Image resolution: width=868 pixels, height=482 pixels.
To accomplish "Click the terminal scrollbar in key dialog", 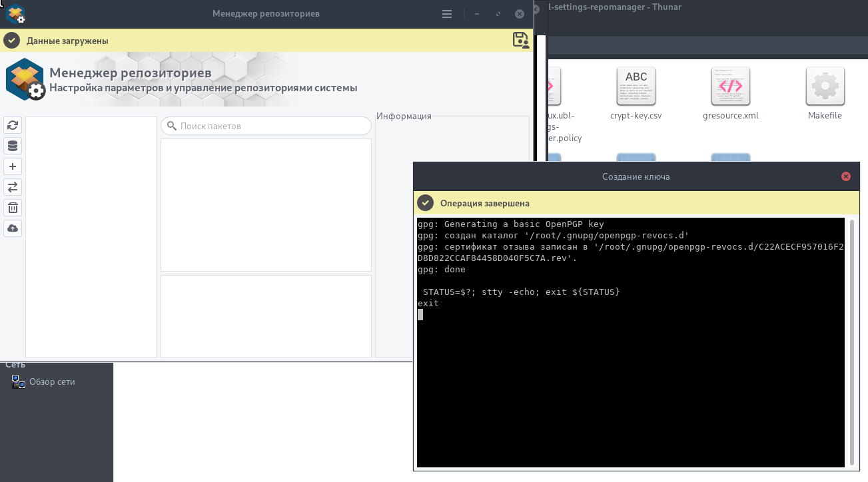I will point(852,342).
